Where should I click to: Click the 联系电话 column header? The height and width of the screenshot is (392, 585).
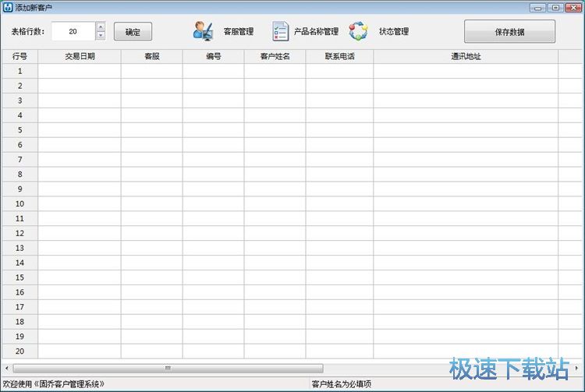click(339, 56)
